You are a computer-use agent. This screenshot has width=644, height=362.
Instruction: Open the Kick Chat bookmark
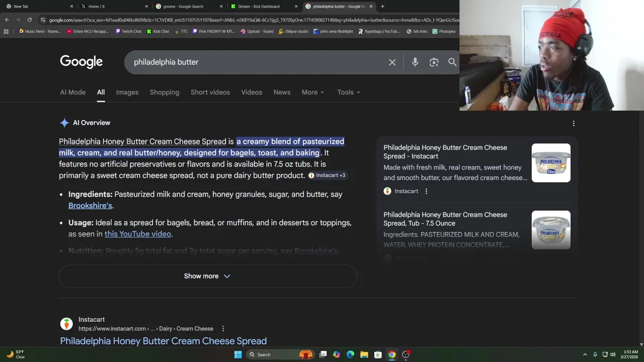point(157,31)
